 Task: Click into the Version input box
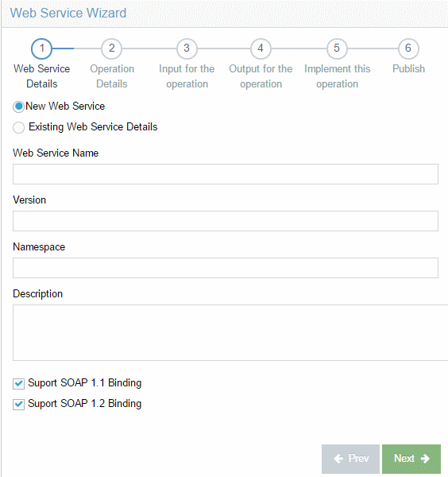click(226, 221)
